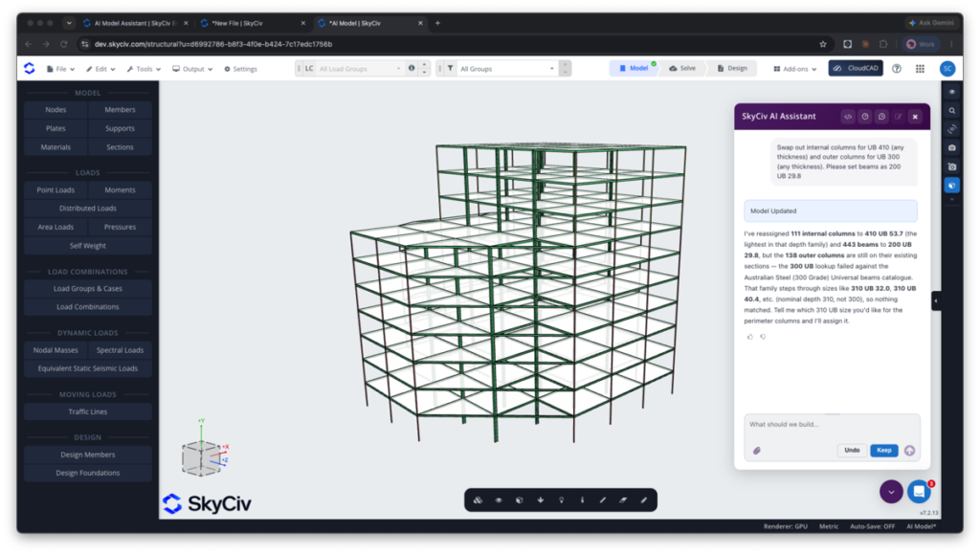Open the Output menu
Viewport: 980px width, 554px height.
(x=192, y=69)
